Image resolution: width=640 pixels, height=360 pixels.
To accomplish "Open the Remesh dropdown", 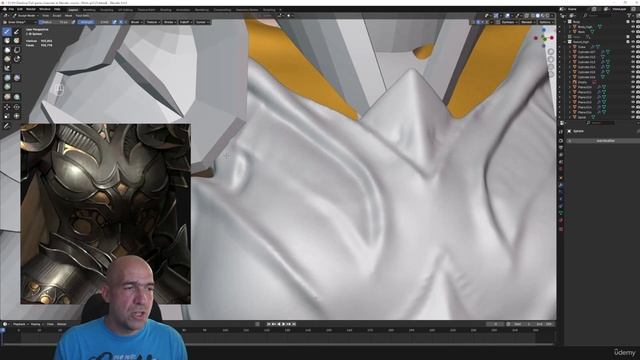I will [528, 22].
